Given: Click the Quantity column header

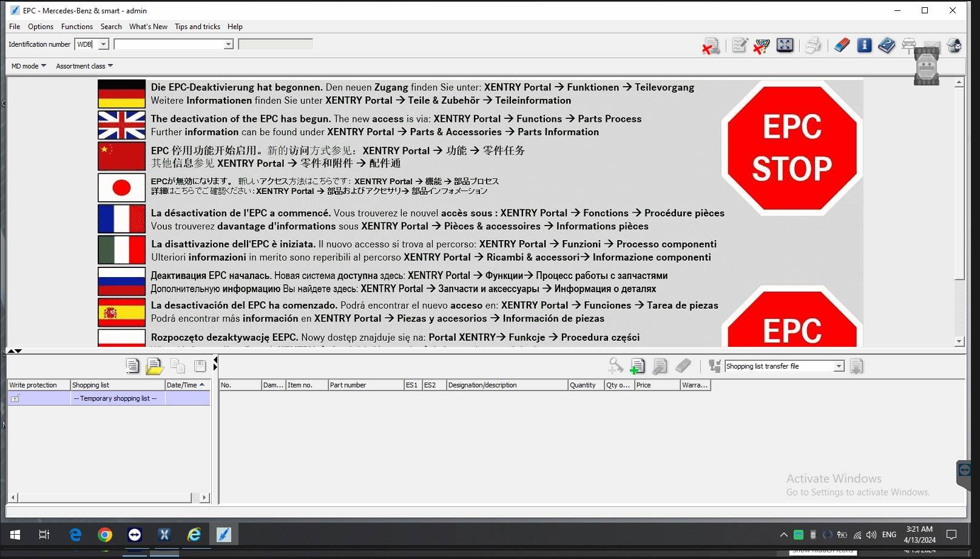Looking at the screenshot, I should [x=586, y=385].
